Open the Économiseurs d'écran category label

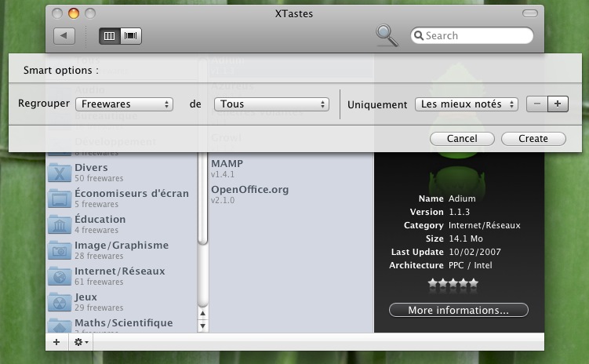(x=132, y=194)
